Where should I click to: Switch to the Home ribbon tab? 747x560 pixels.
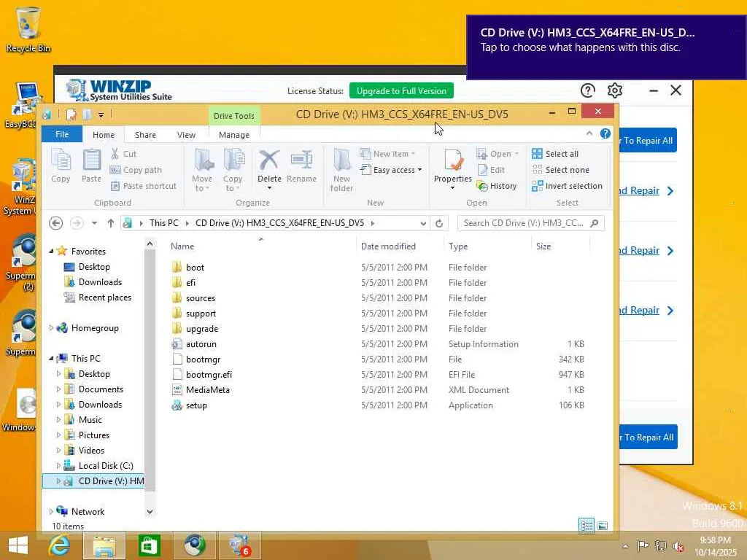tap(104, 135)
